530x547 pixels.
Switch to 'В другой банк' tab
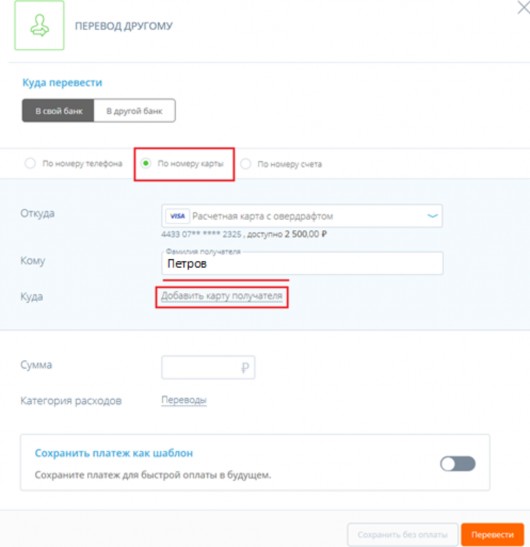pyautogui.click(x=134, y=111)
